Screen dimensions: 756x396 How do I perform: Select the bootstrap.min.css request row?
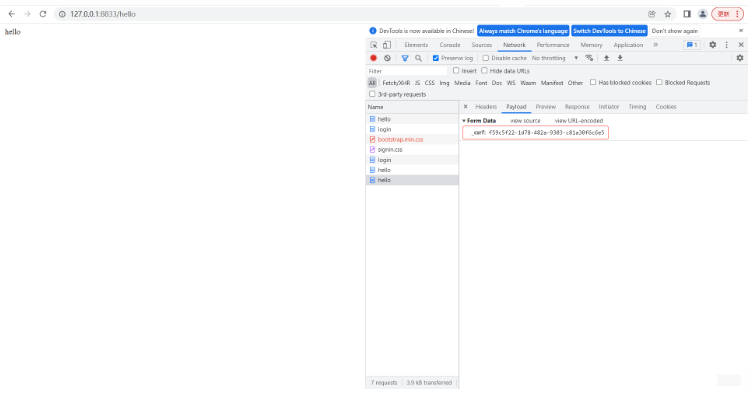tap(412, 139)
